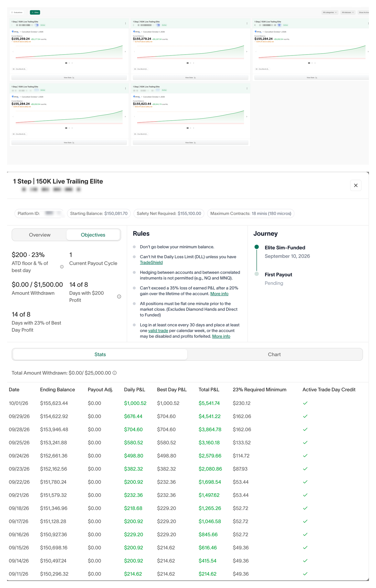Close the 150K Live Trailing Elite stats panel
Image resolution: width=376 pixels, height=588 pixels.
[356, 185]
